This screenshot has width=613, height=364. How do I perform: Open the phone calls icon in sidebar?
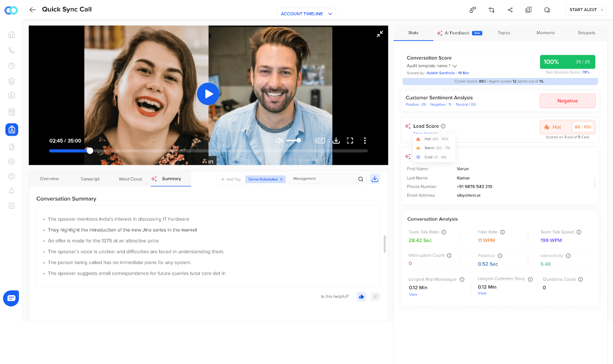11,50
